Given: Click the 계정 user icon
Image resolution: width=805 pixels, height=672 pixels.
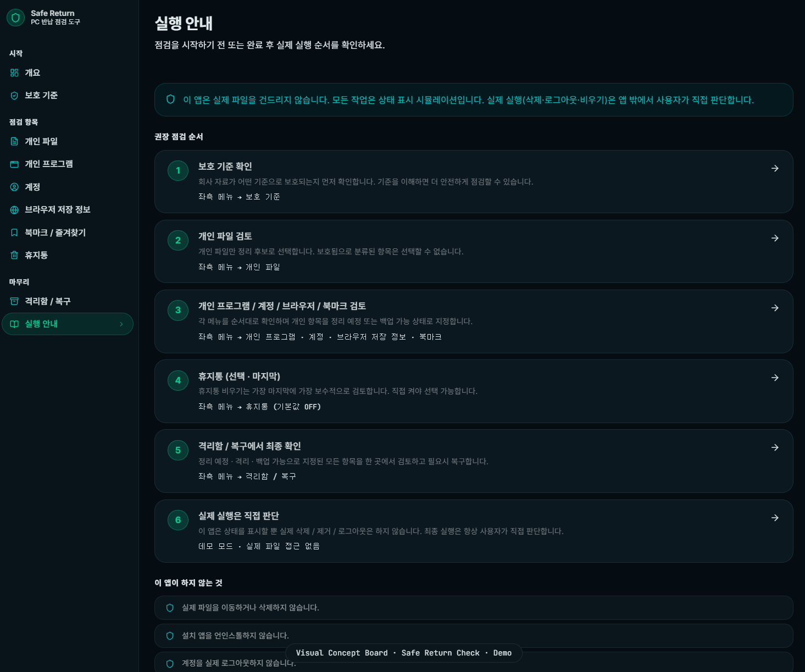Looking at the screenshot, I should coord(14,187).
